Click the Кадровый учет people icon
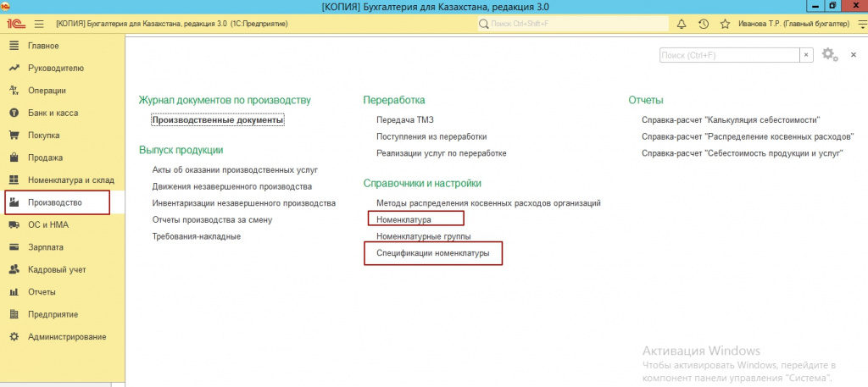The image size is (868, 387). tap(15, 270)
